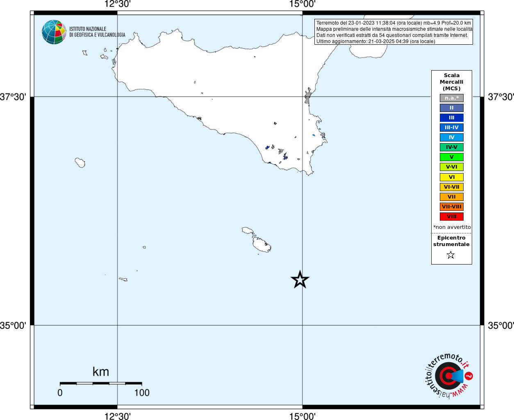This screenshot has width=514, height=420.
Task: Select the VII-VIII intensity legend swatch
Action: (x=452, y=207)
